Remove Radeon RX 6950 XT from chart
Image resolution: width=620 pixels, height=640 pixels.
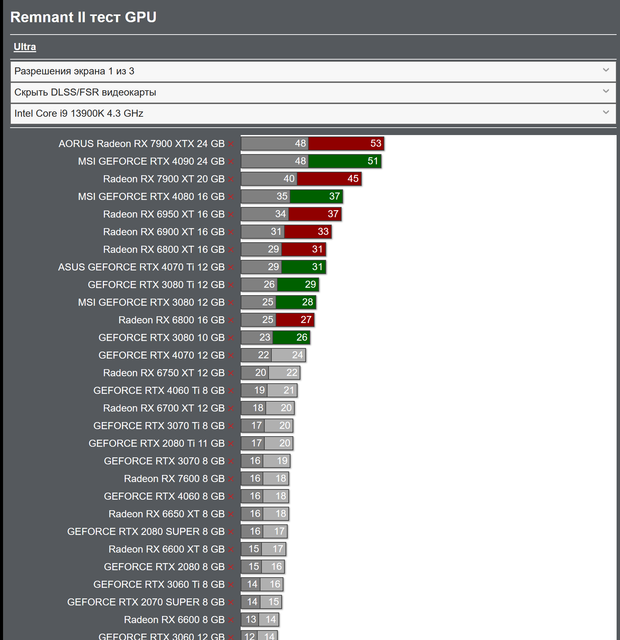[231, 215]
